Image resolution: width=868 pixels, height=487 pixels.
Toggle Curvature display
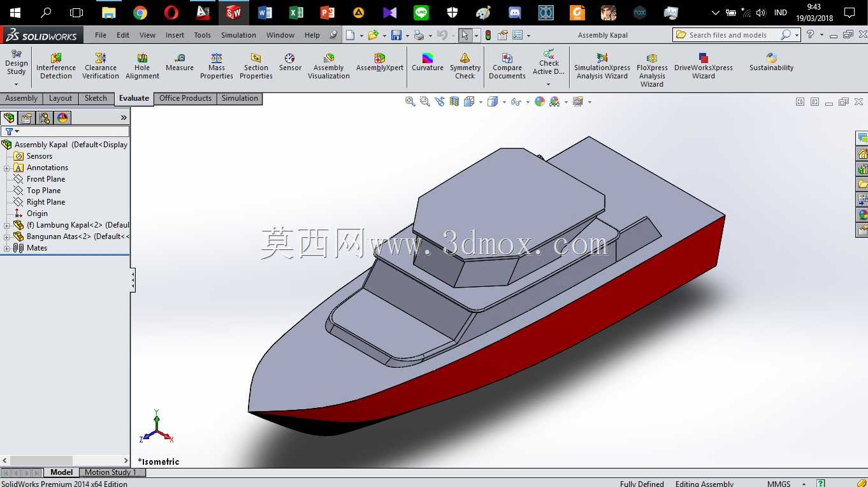click(x=428, y=62)
